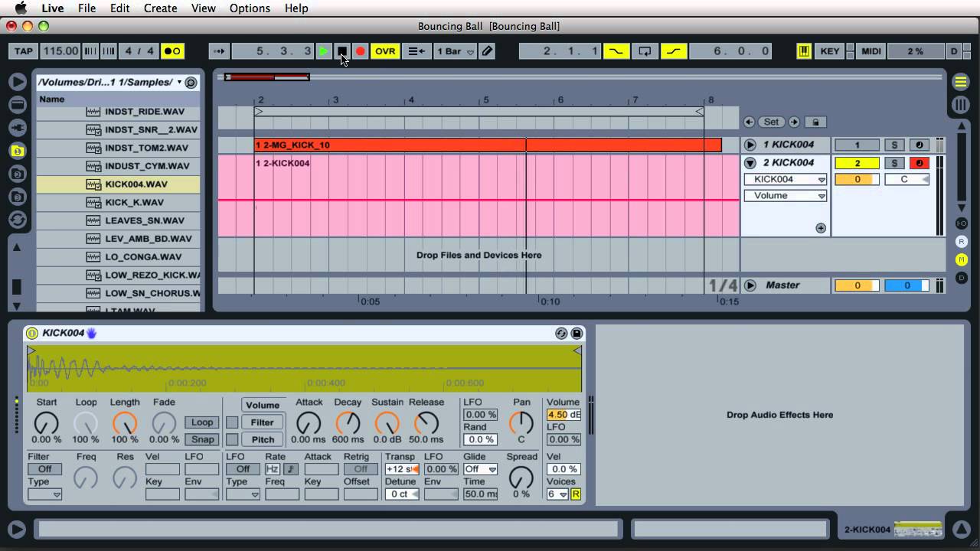Open the Create menu
Image resolution: width=980 pixels, height=551 pixels.
coord(161,8)
